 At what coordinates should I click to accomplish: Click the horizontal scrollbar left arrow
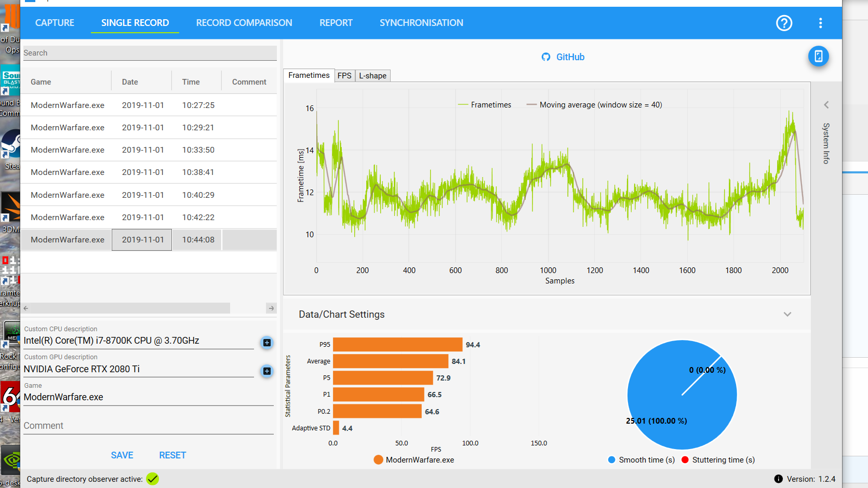(x=26, y=308)
